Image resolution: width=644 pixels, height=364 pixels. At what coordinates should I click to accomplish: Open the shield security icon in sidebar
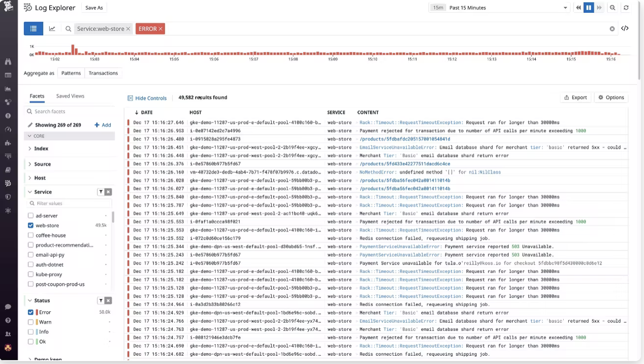(8, 197)
